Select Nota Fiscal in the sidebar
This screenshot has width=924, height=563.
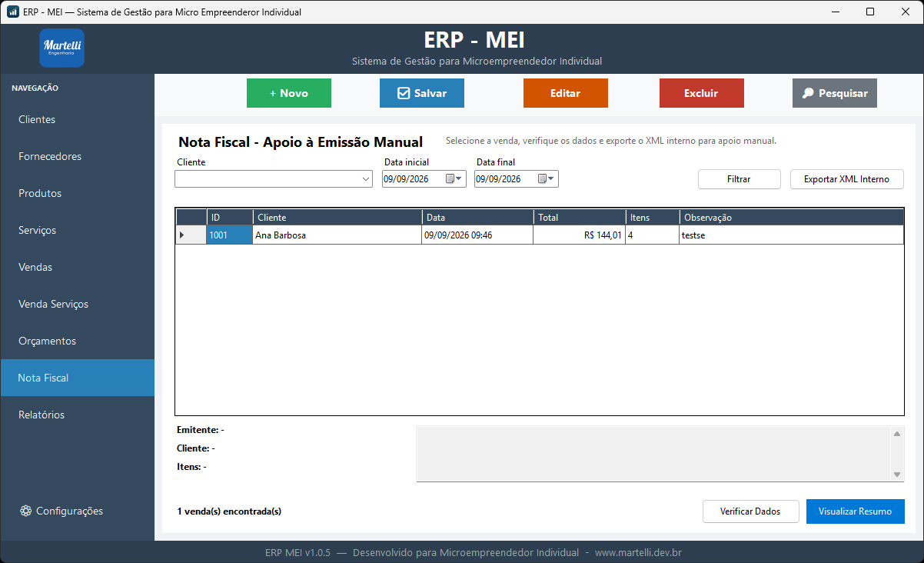tap(77, 378)
